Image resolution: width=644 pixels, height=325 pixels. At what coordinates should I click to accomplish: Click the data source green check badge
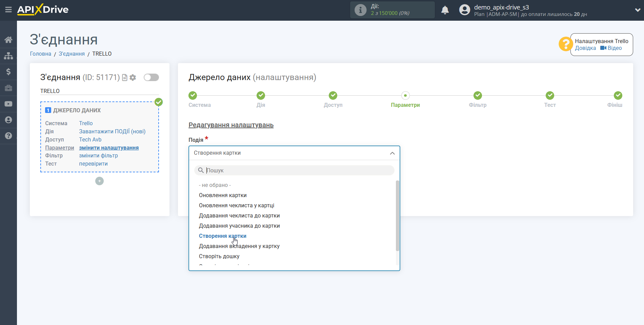(x=159, y=102)
